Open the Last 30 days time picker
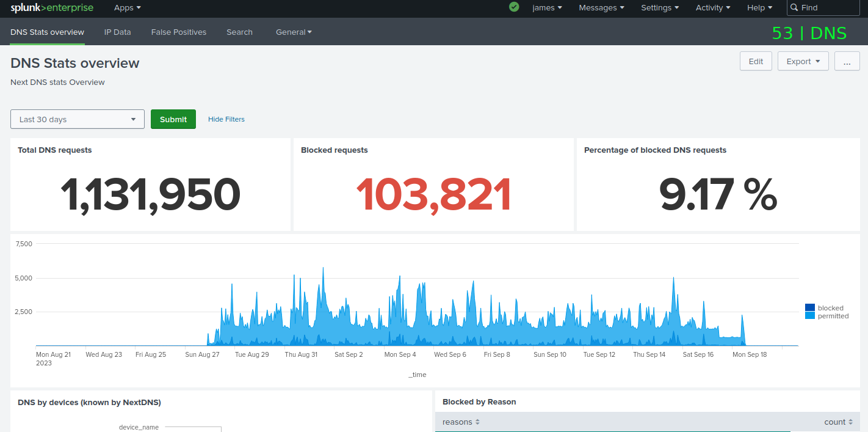The image size is (868, 432). 78,119
